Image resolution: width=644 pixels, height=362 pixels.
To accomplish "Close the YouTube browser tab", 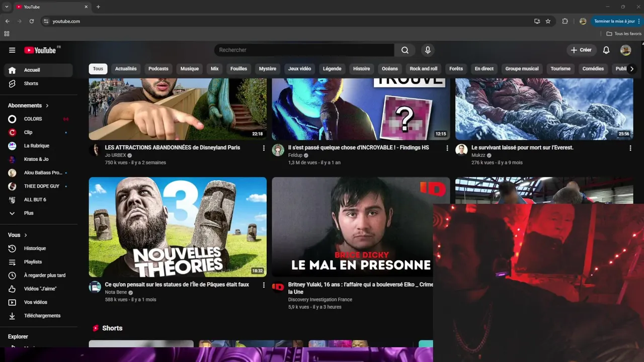I will pyautogui.click(x=86, y=7).
